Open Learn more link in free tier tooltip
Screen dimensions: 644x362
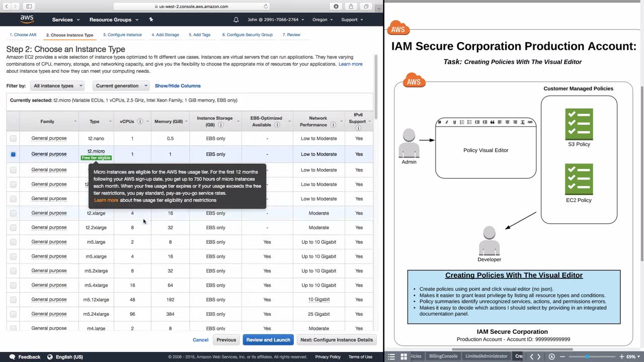click(x=106, y=200)
